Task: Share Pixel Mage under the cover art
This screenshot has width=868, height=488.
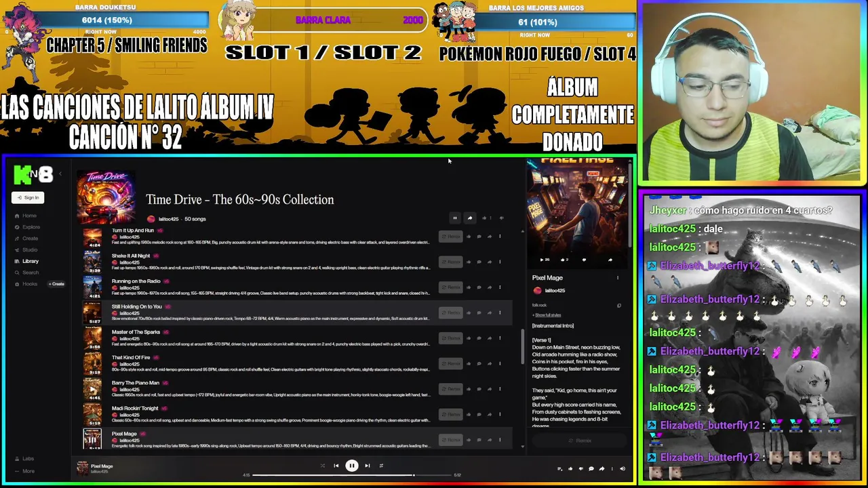Action: coord(610,260)
